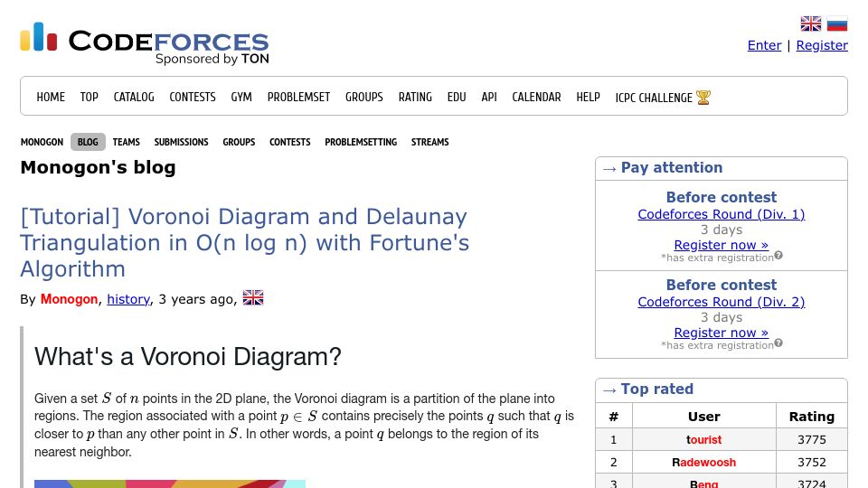Select the SUBMISSIONS tab
The height and width of the screenshot is (488, 868).
pos(182,142)
